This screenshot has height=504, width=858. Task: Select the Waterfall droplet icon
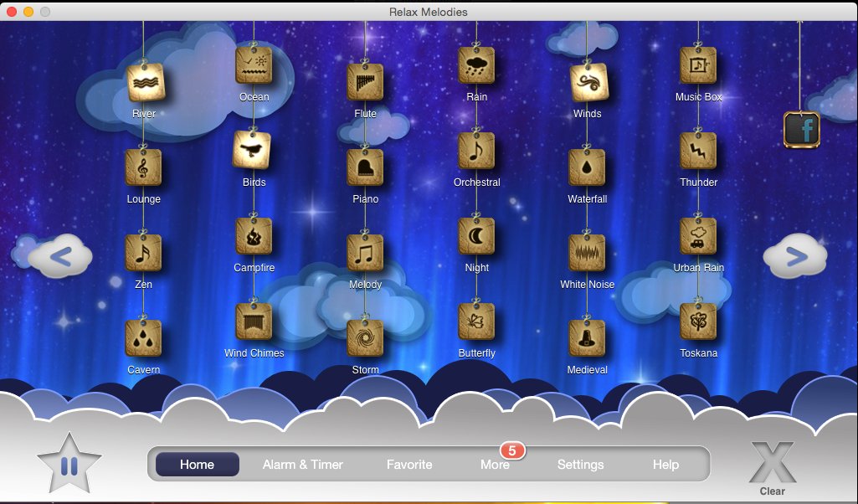(x=587, y=167)
